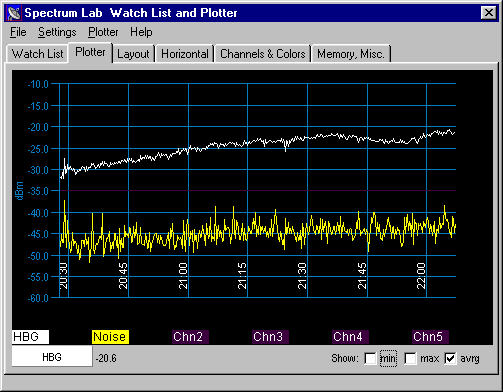Enable the Show max checkbox

(x=410, y=359)
